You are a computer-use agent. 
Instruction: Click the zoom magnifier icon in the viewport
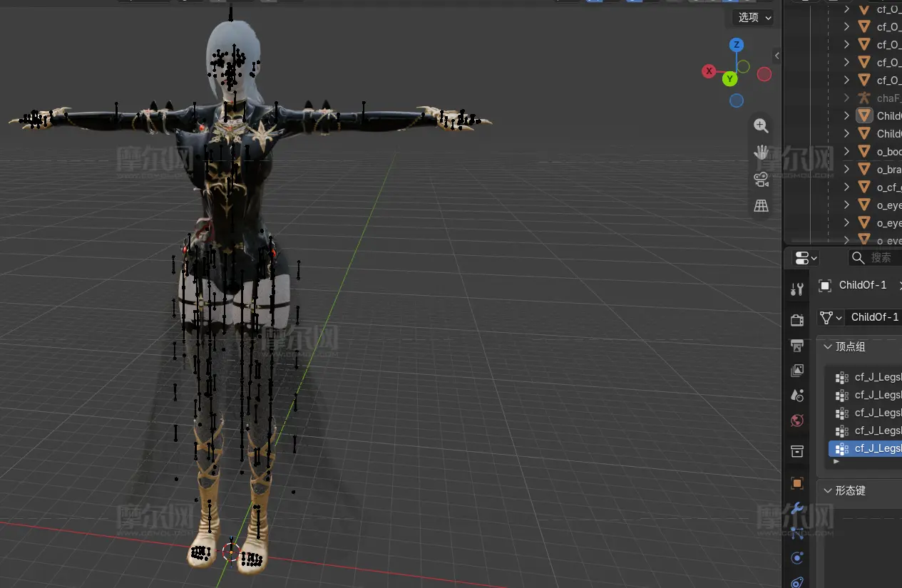[x=761, y=126]
